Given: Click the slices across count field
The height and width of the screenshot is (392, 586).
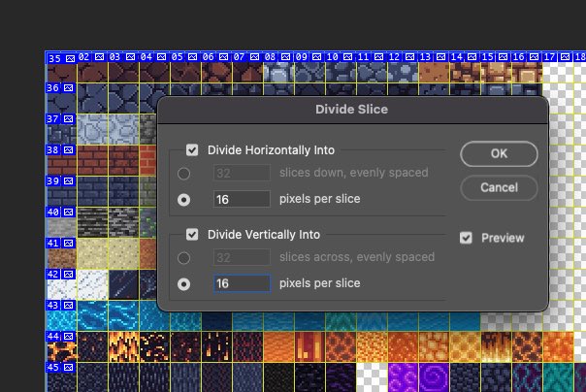Looking at the screenshot, I should coord(242,257).
